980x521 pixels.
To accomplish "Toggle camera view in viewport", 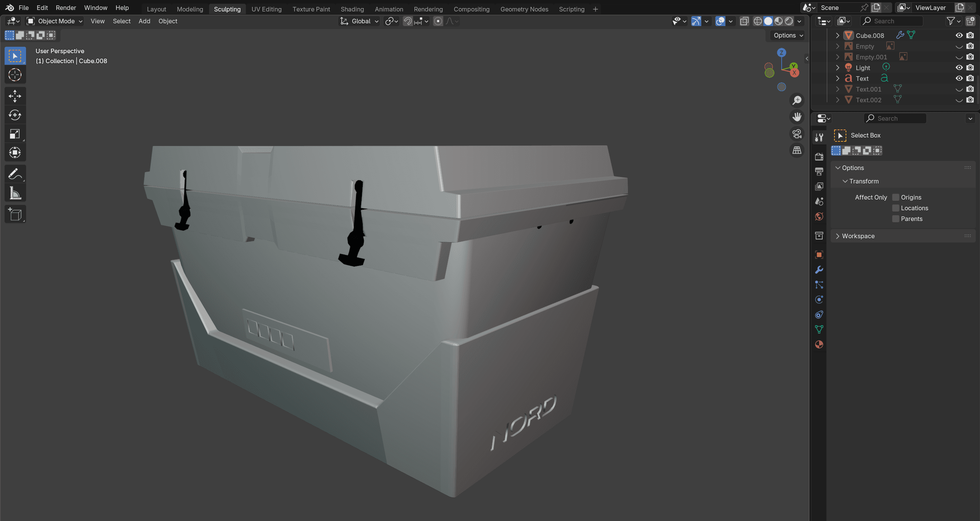I will (797, 134).
